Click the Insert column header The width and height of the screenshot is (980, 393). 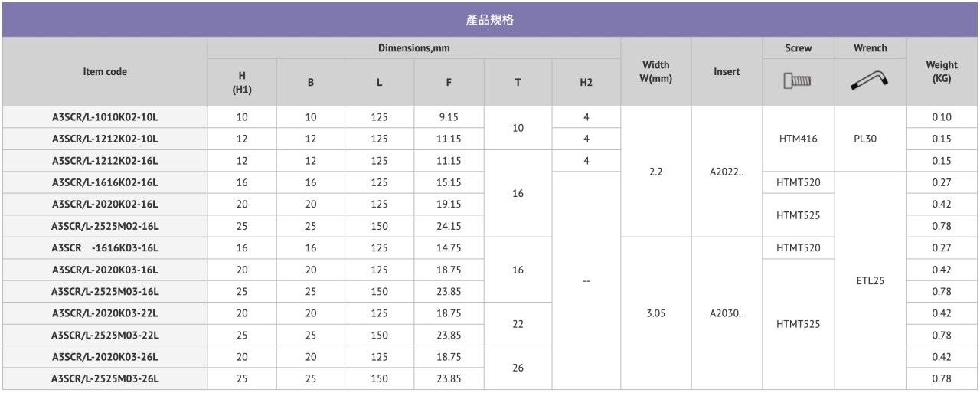[727, 72]
